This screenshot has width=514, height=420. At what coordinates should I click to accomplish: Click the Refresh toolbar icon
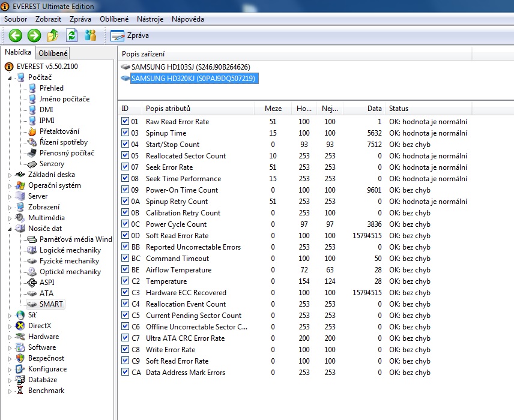pyautogui.click(x=72, y=35)
